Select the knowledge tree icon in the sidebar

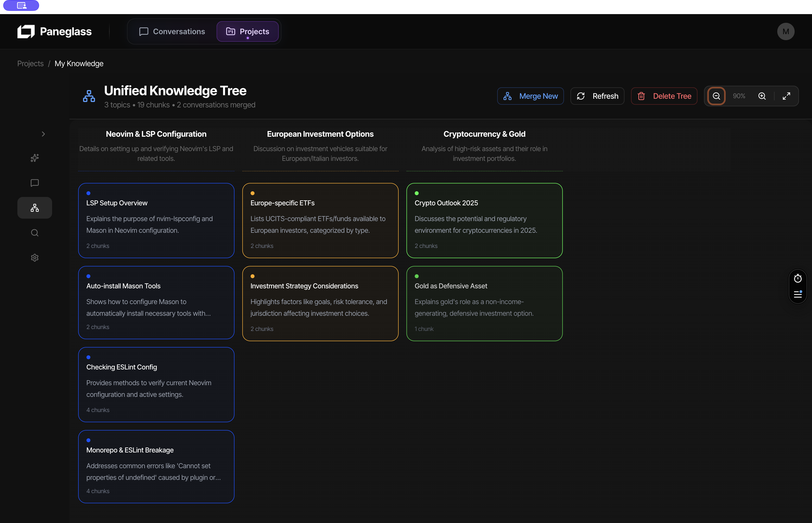tap(34, 208)
